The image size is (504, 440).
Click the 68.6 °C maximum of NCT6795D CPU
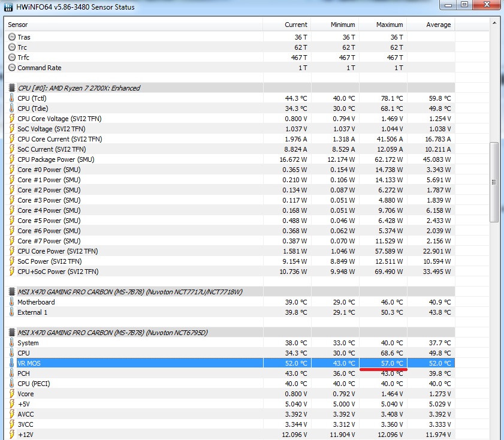392,353
